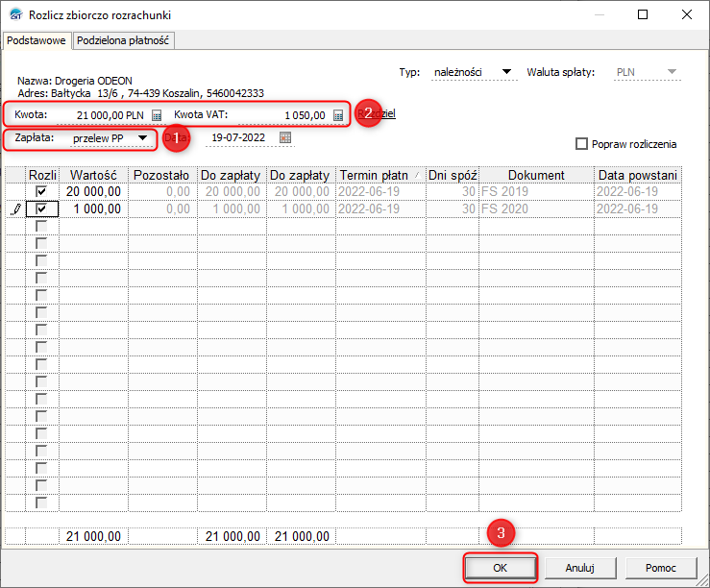Viewport: 710px width, 588px height.
Task: Switch to the Podzielona płatność tab
Action: click(123, 40)
